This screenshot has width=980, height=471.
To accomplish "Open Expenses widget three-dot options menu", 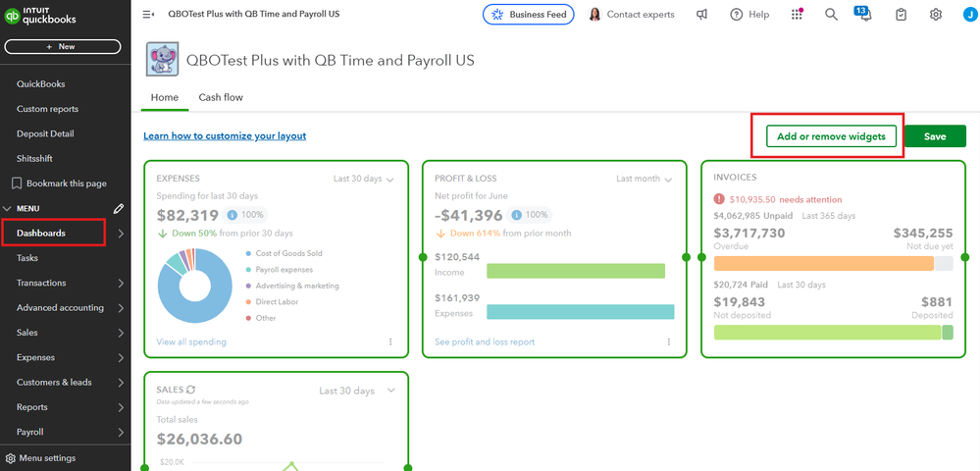I will [390, 342].
